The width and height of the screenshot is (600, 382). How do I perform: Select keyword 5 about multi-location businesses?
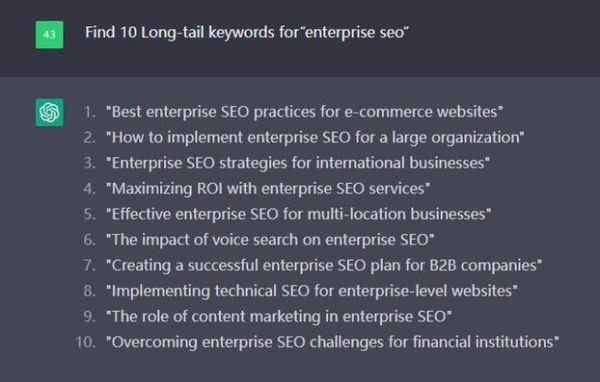(x=298, y=214)
